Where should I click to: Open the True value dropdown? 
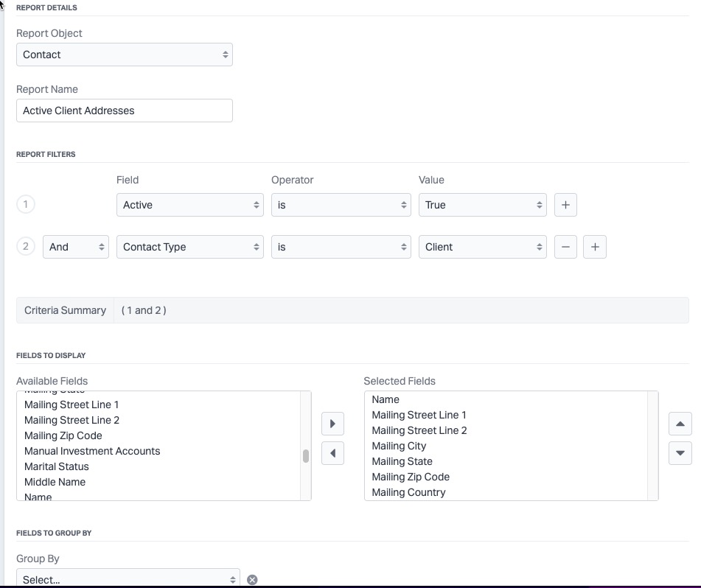point(482,205)
